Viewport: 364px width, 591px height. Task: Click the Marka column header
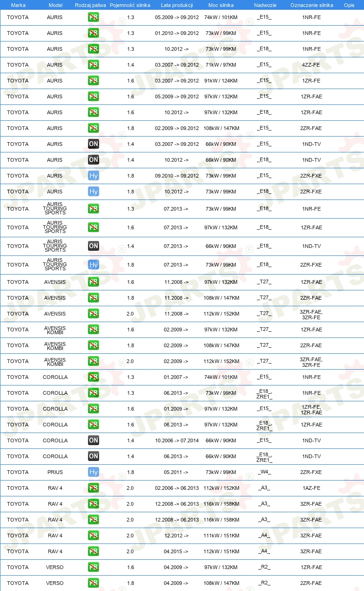click(x=18, y=5)
